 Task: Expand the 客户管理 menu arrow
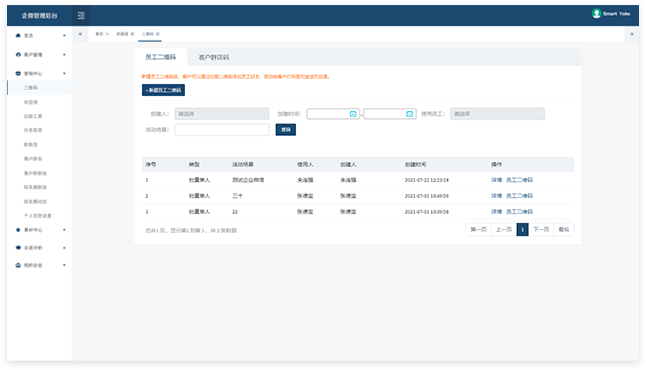point(64,54)
